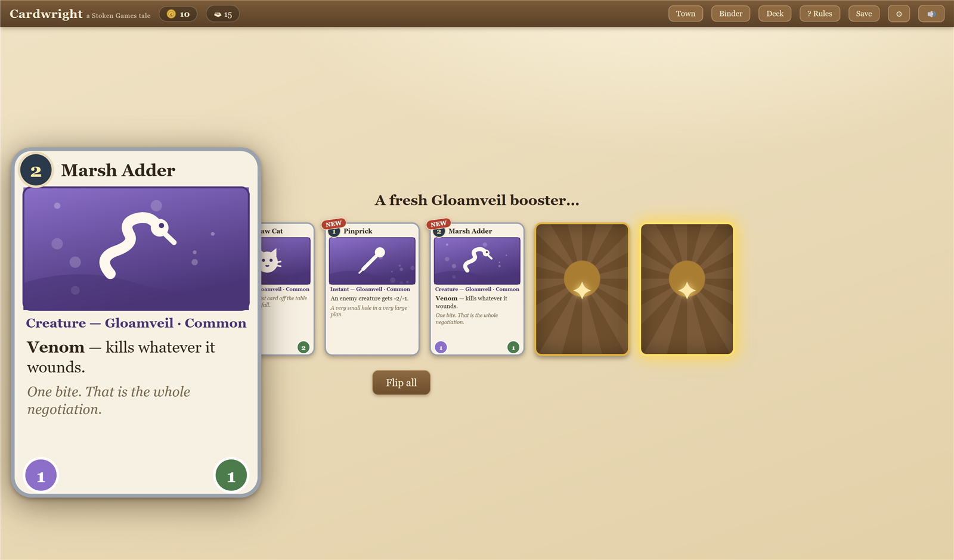Open settings gear icon
Viewport: 954px width, 560px height.
click(x=899, y=14)
